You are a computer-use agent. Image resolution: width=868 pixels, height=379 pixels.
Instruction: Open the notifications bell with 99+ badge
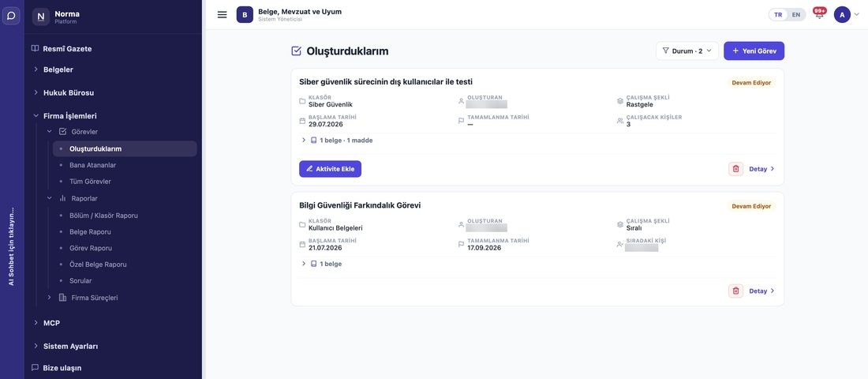pos(819,14)
